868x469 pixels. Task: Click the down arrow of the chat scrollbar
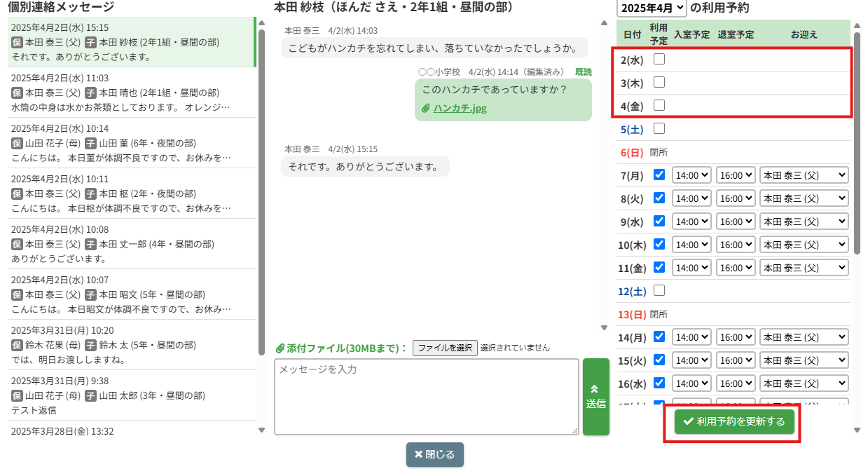604,327
